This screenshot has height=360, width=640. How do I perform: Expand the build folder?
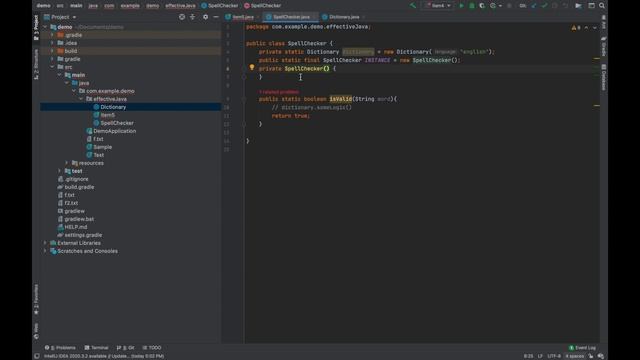52,51
